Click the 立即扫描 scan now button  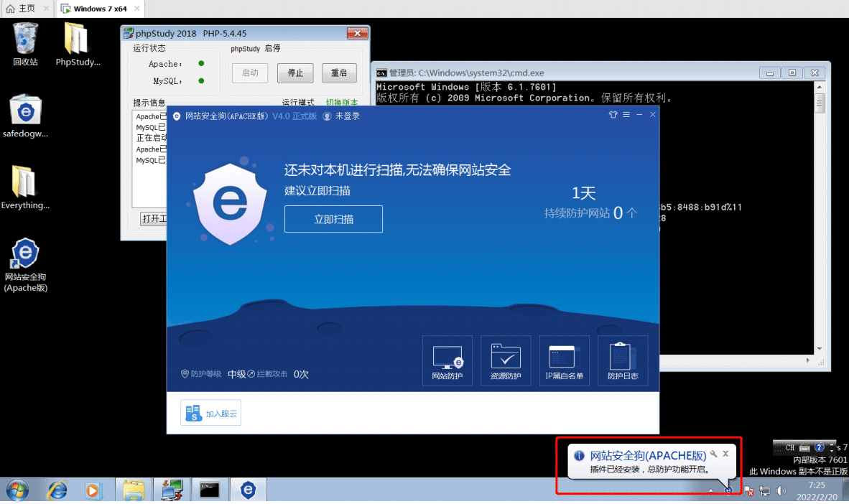(x=333, y=219)
